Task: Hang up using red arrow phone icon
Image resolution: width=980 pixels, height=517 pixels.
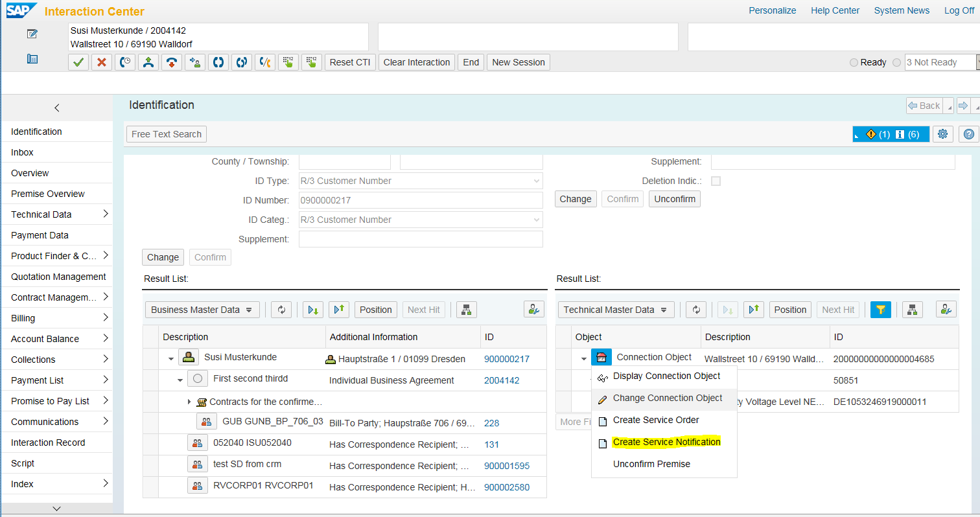Action: coord(172,62)
